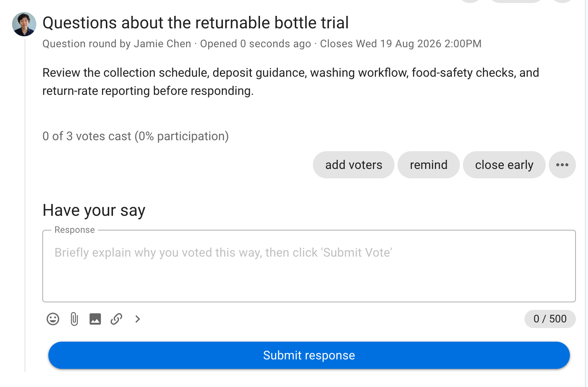Click the Have your say heading
The height and width of the screenshot is (387, 588).
point(94,211)
